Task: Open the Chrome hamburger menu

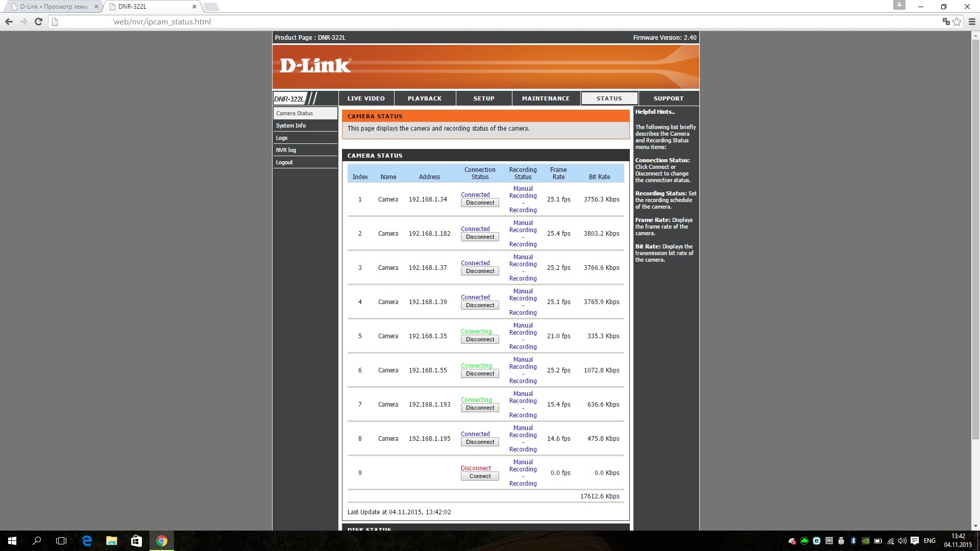Action: click(972, 21)
